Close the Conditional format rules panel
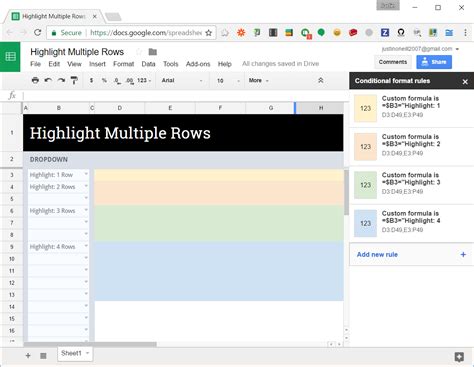 point(465,81)
